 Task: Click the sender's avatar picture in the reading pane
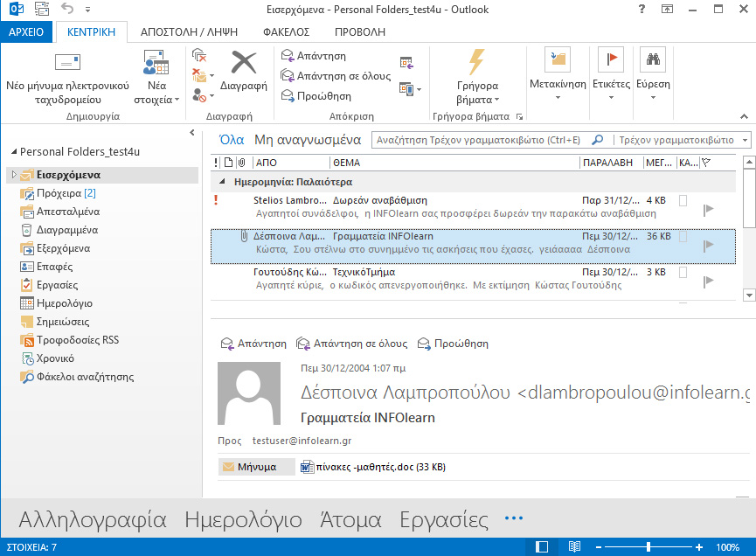[x=249, y=393]
